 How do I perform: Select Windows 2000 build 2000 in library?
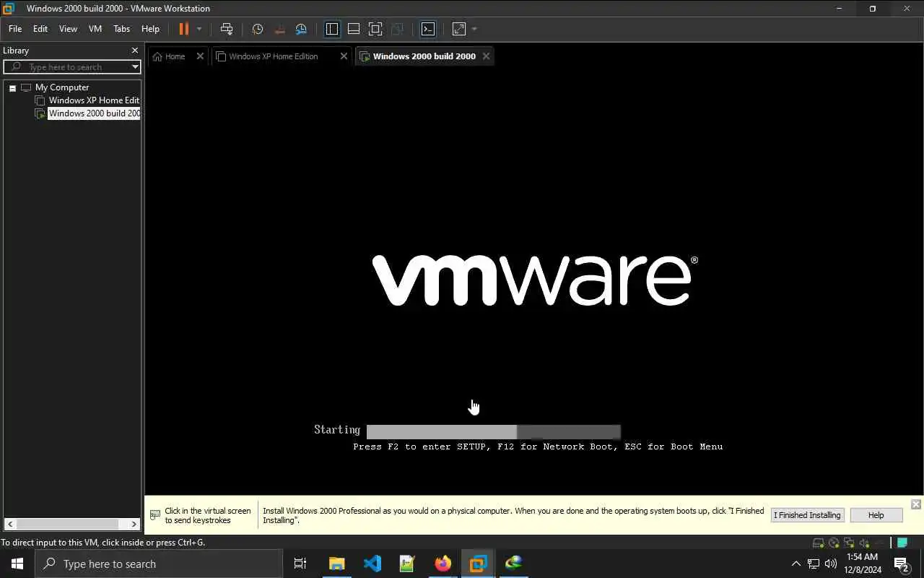click(x=94, y=113)
